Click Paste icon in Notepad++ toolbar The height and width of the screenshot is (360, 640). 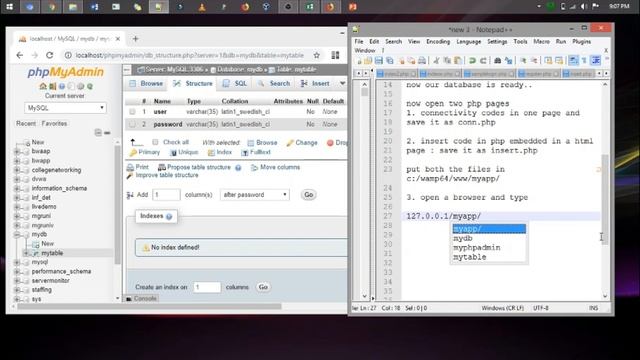point(458,60)
